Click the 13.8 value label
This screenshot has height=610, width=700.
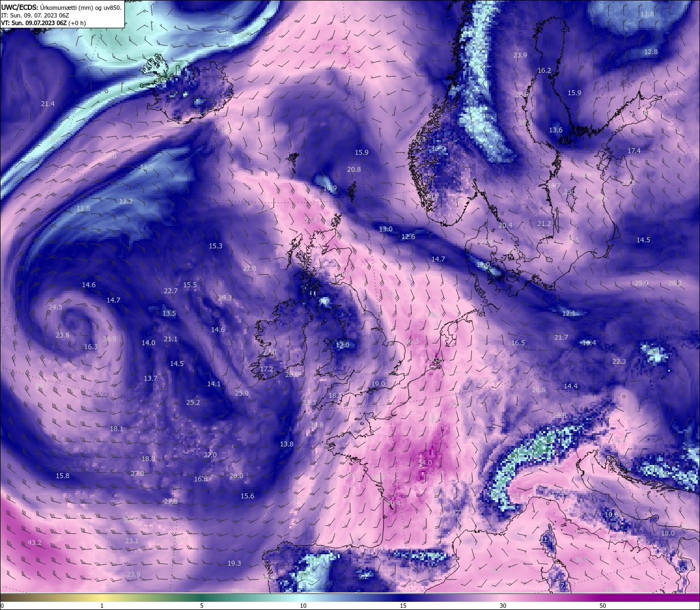(x=287, y=444)
